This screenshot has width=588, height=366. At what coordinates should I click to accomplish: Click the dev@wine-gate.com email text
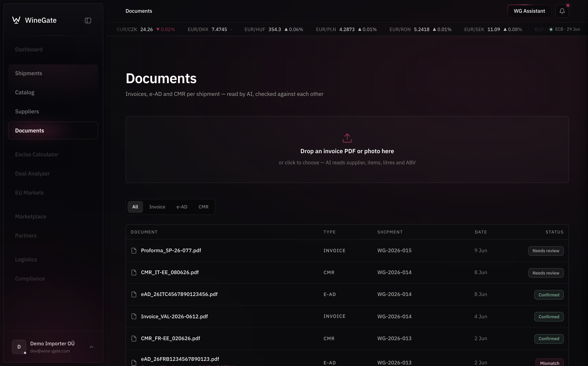point(50,351)
